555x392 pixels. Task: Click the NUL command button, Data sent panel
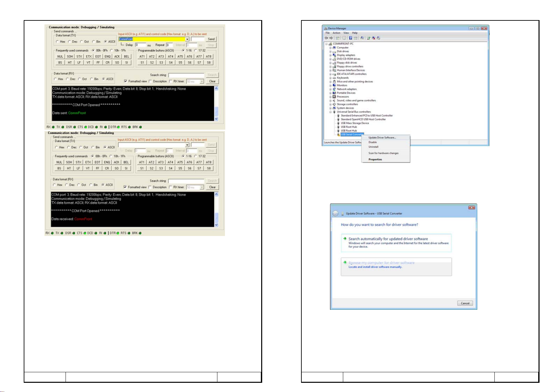pyautogui.click(x=60, y=57)
